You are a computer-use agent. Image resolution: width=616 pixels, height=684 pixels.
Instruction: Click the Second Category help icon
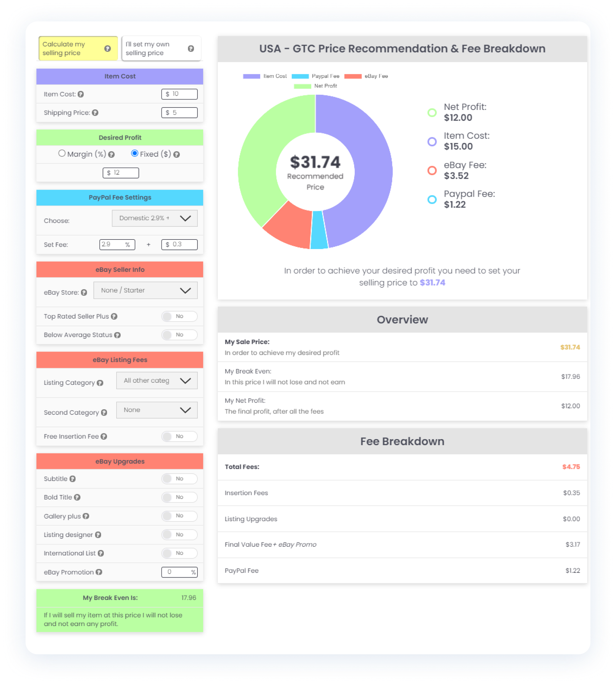click(104, 413)
